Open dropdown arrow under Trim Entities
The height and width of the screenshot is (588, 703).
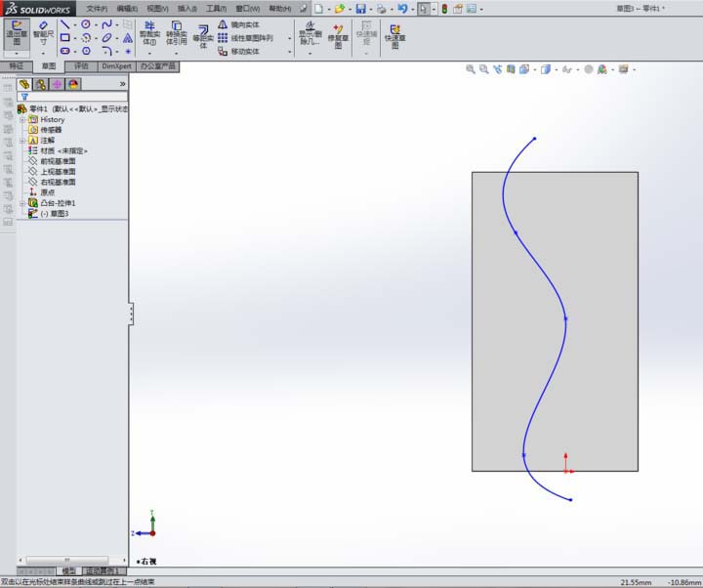pos(149,54)
